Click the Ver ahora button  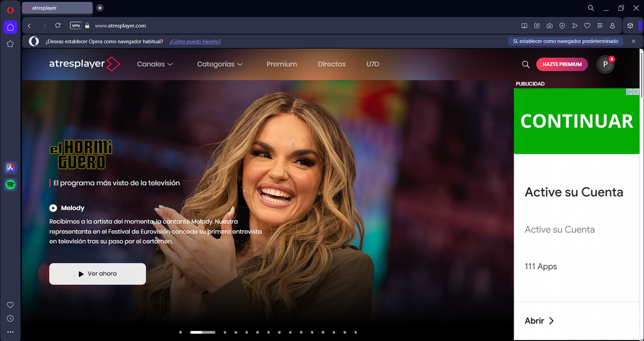click(98, 274)
